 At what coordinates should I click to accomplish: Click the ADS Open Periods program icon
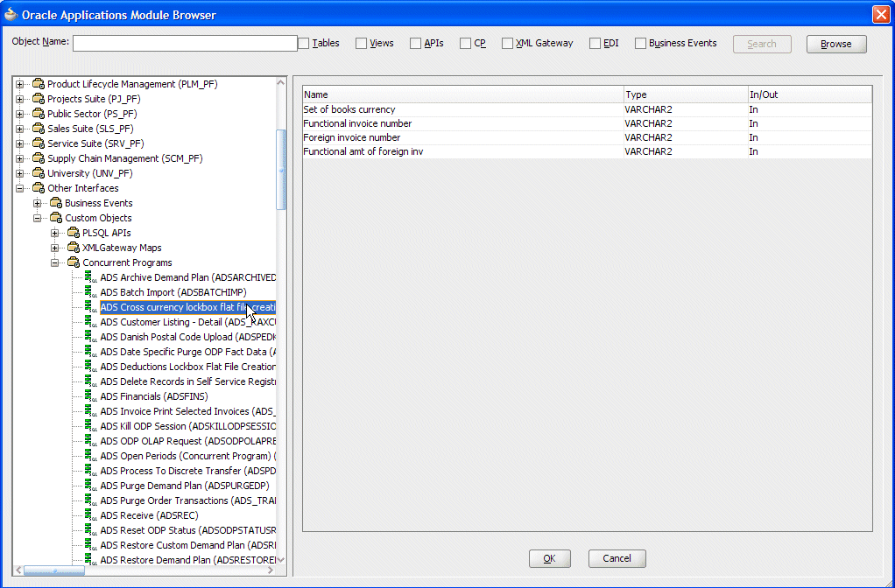pyautogui.click(x=91, y=456)
